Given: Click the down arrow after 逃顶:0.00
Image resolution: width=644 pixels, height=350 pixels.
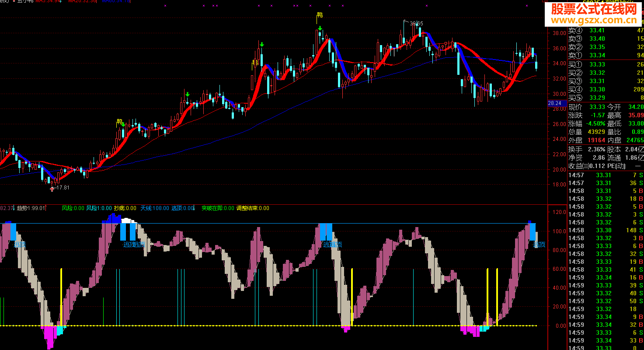Looking at the screenshot, I should pos(193,208).
